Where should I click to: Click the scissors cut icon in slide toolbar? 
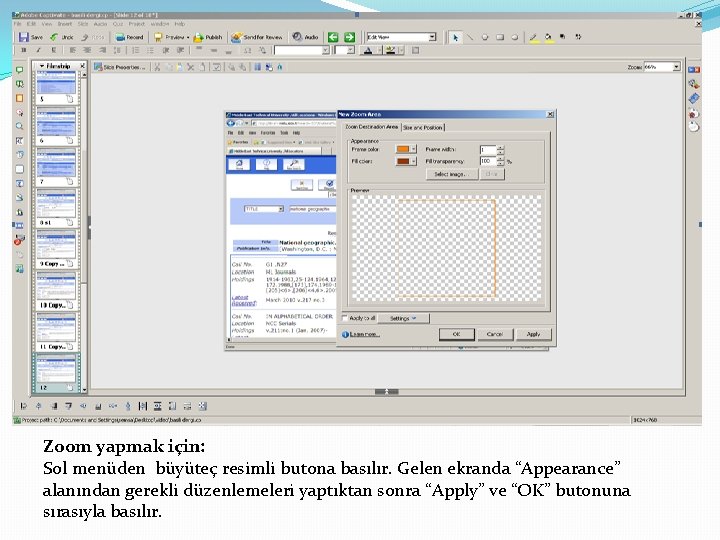(x=157, y=67)
